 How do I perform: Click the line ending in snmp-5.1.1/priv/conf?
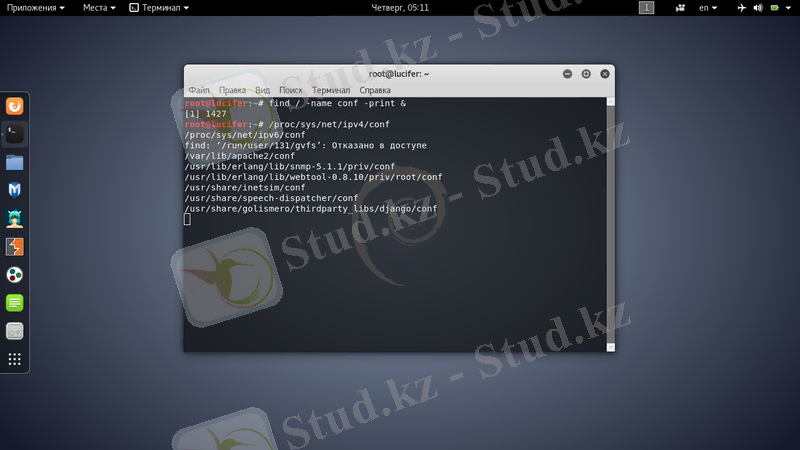290,167
